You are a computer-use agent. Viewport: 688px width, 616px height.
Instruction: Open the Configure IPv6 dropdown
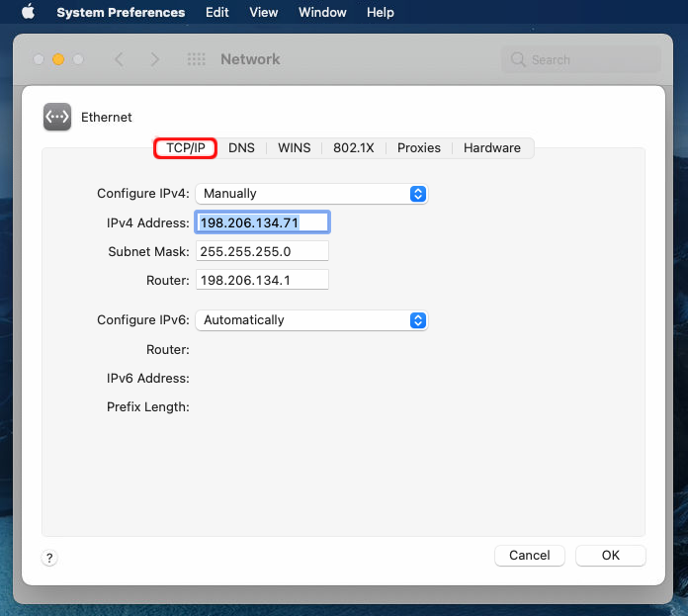coord(311,320)
